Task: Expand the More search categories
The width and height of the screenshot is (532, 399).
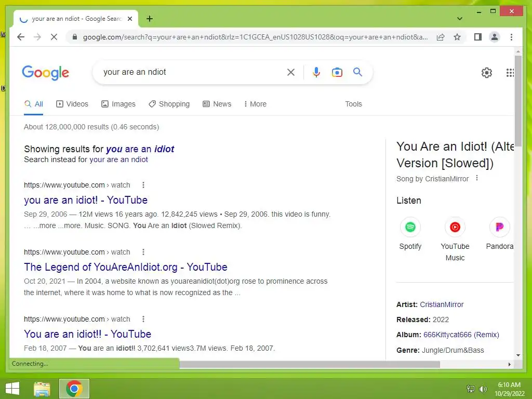Action: (255, 104)
